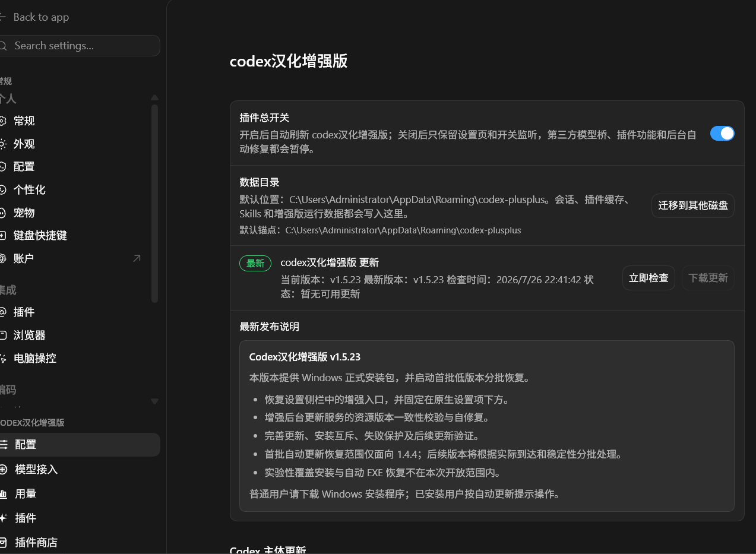
Task: Click the CODEX汉化增强版 sidebar section label
Action: (x=32, y=423)
